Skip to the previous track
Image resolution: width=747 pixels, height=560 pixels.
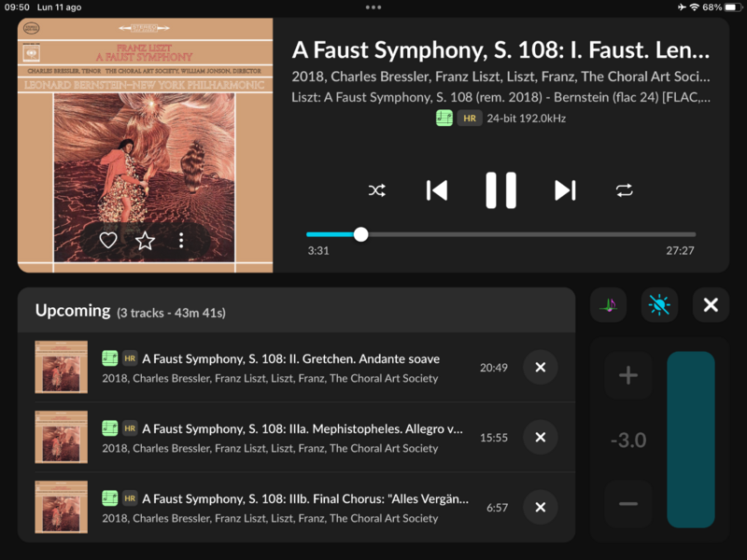click(x=436, y=190)
